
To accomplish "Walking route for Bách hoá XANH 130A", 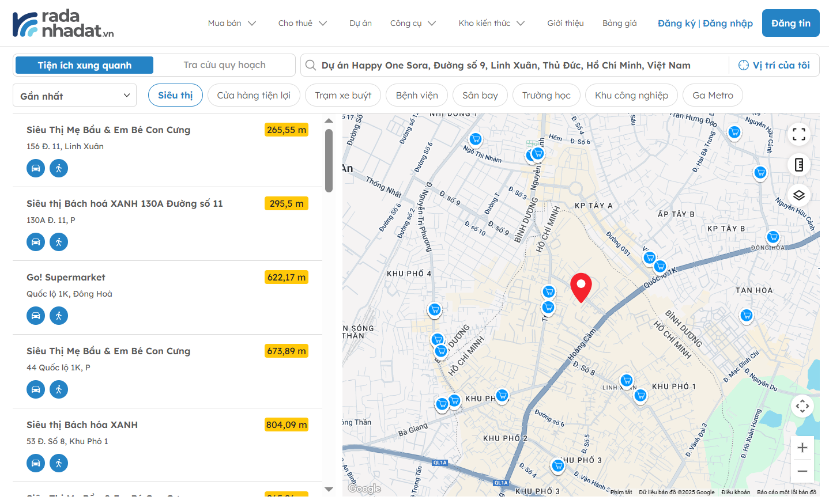I will pyautogui.click(x=59, y=242).
